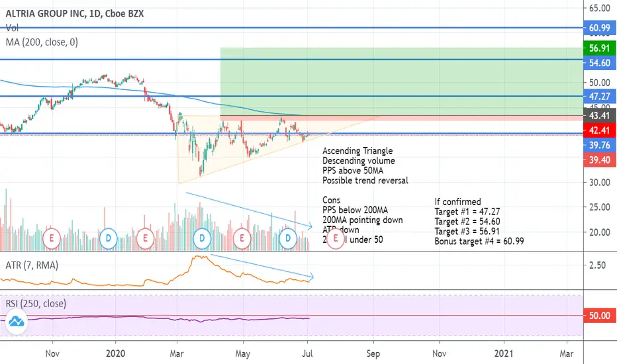Select the 'Possible trend reversal' text
The image size is (617, 364).
tap(365, 181)
